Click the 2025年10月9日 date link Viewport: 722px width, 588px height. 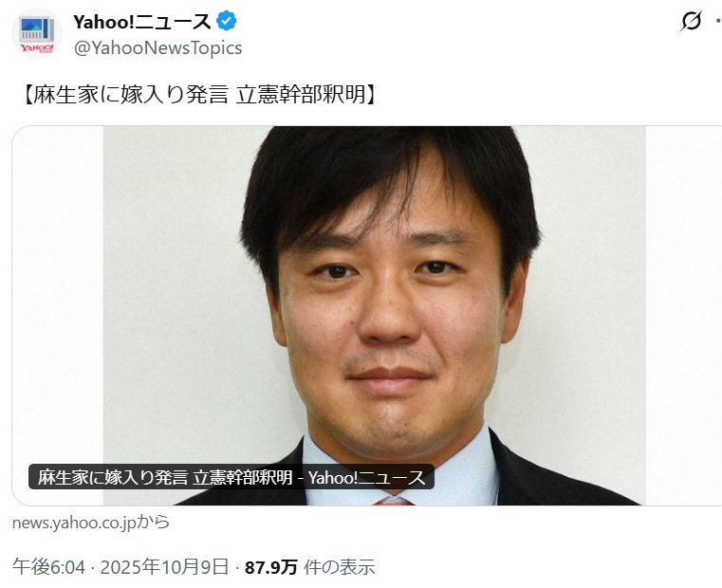click(164, 567)
